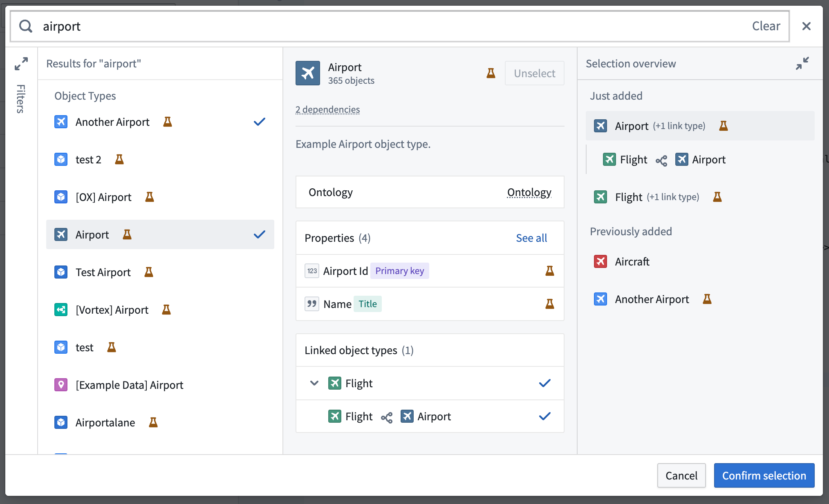829x504 pixels.
Task: Click the Flight linked object type icon
Action: coord(334,384)
